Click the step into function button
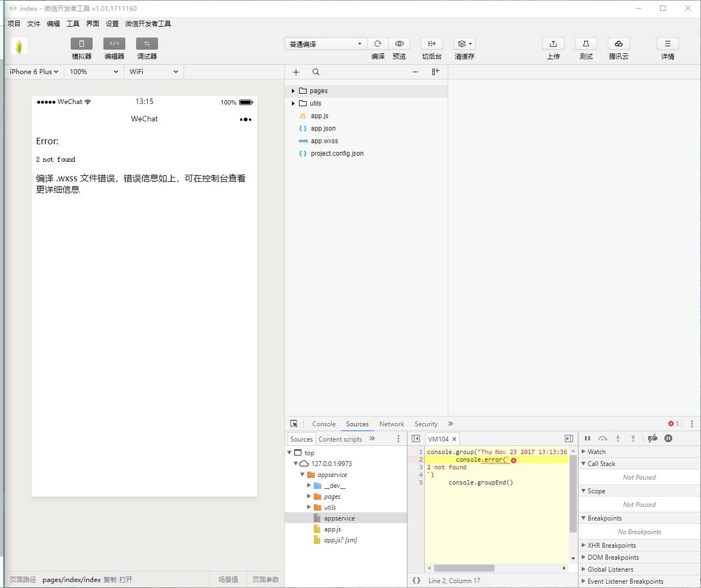This screenshot has width=701, height=588. [x=618, y=438]
